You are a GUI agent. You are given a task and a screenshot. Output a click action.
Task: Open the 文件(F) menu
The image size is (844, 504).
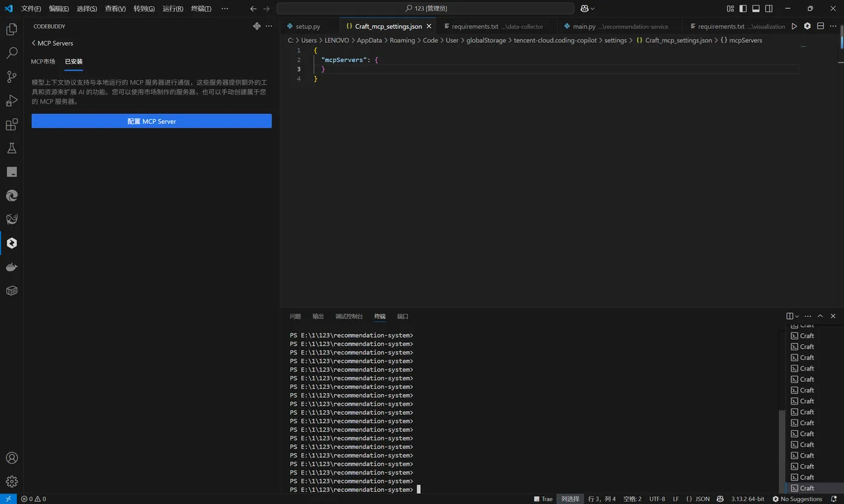31,8
